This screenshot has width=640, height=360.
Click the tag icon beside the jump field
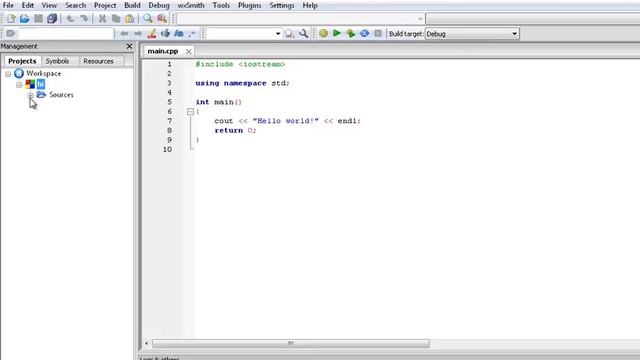(11, 33)
